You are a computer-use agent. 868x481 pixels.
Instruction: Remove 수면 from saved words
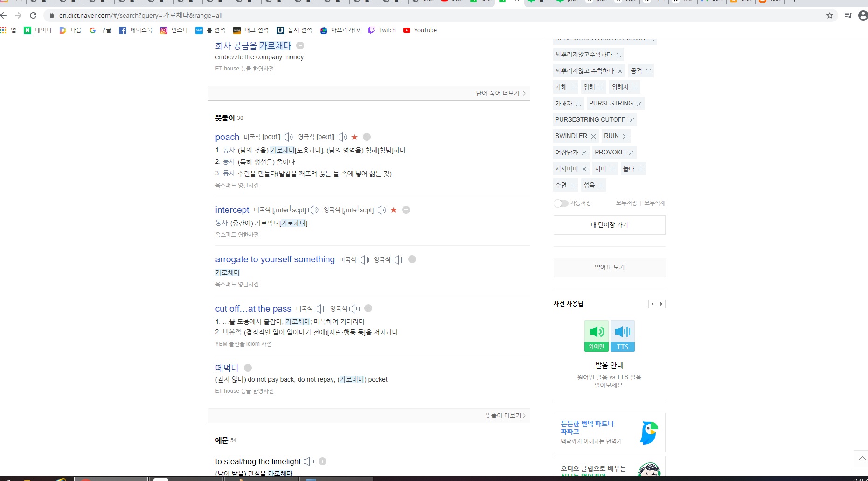(x=573, y=185)
